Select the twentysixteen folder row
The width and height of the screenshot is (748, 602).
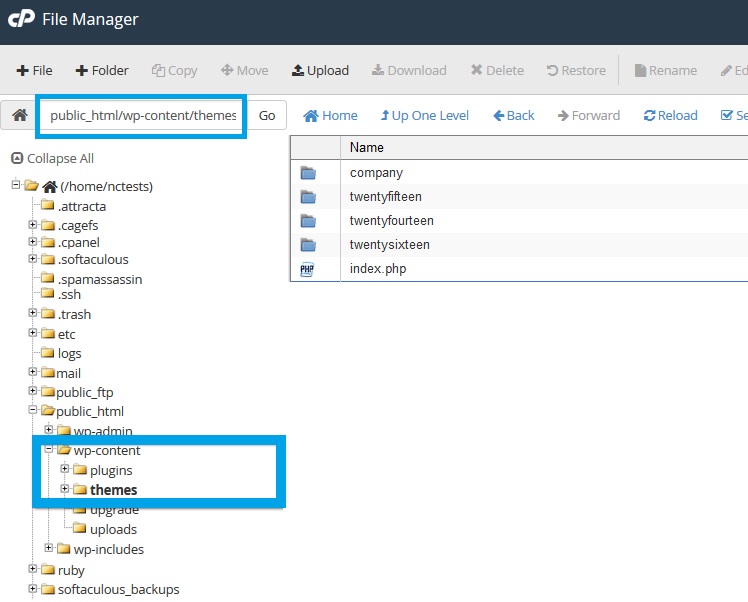tap(519, 244)
